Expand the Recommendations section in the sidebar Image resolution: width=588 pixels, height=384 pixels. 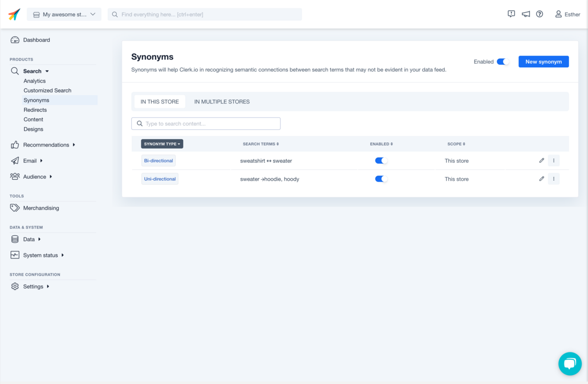(46, 144)
